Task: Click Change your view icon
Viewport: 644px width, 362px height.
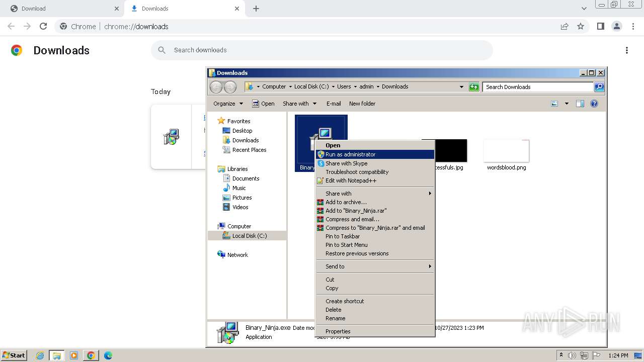Action: [x=554, y=104]
